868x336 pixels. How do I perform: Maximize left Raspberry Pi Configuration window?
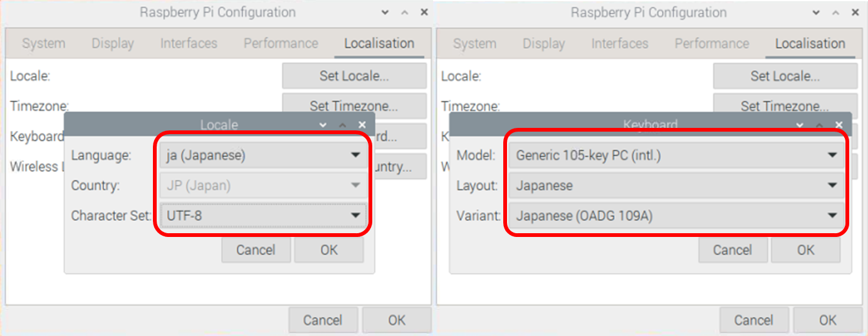[405, 13]
